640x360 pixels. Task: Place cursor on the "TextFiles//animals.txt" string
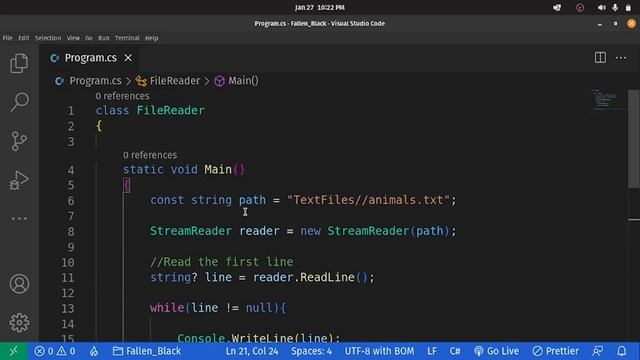tap(368, 200)
